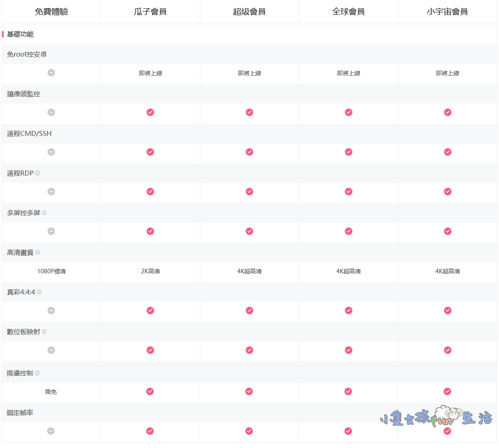Click 即將上線 under 瓜子會員
The height and width of the screenshot is (448, 499).
click(x=150, y=73)
